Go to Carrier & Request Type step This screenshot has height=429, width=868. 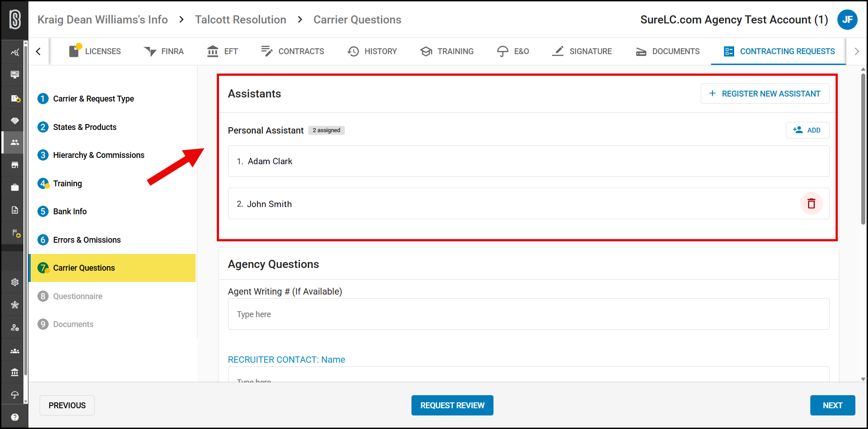tap(86, 99)
